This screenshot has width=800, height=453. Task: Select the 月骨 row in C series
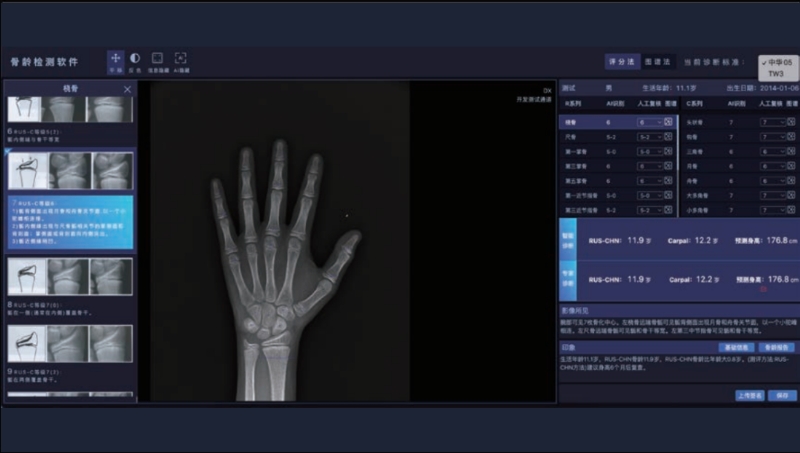click(x=740, y=166)
